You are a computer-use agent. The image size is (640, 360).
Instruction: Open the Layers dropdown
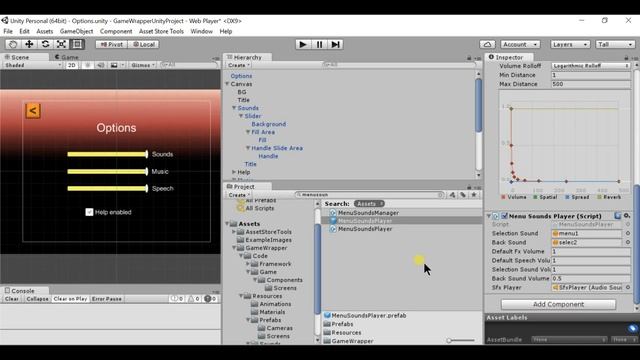click(x=570, y=44)
